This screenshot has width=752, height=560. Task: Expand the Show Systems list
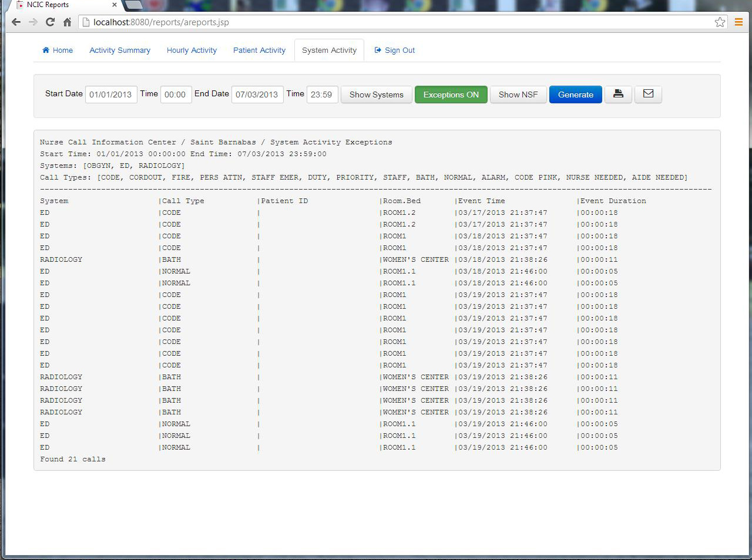tap(376, 95)
